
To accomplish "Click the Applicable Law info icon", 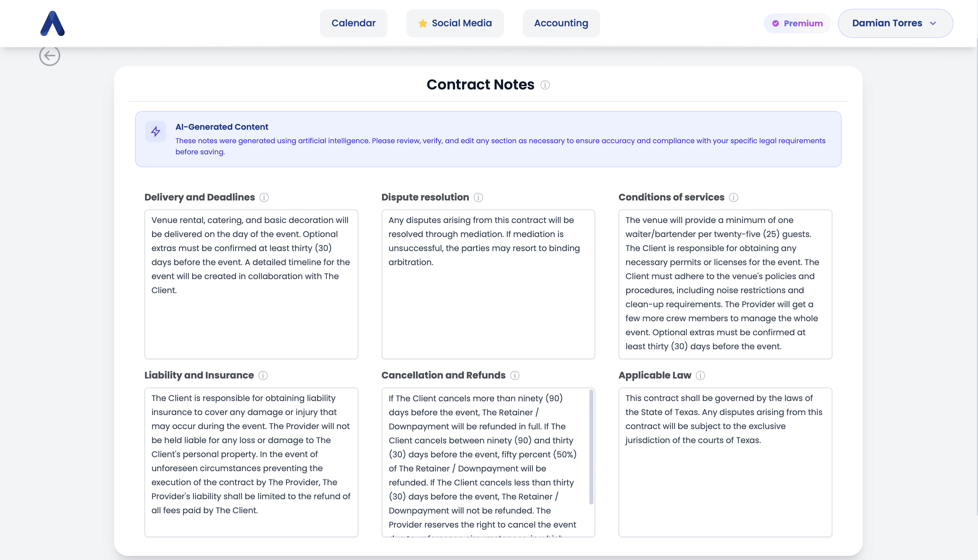I will pyautogui.click(x=700, y=375).
